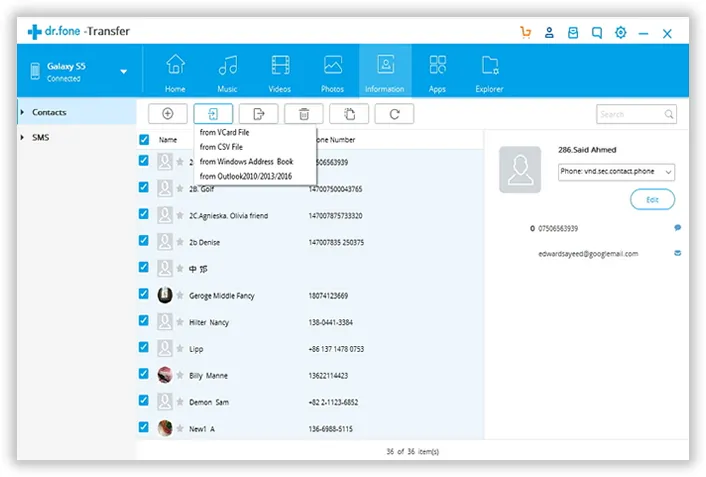This screenshot has height=477, width=706.
Task: Uncheck the 2b Denise checkbox
Action: (x=144, y=240)
